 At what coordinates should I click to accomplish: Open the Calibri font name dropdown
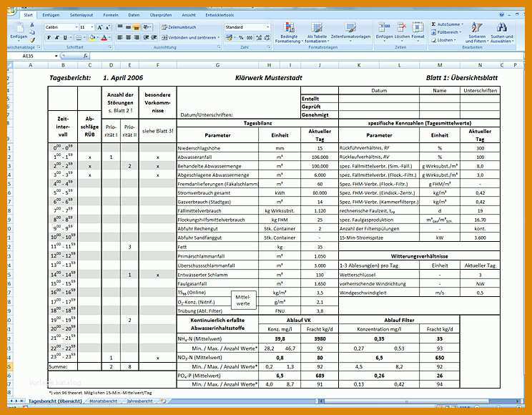77,26
